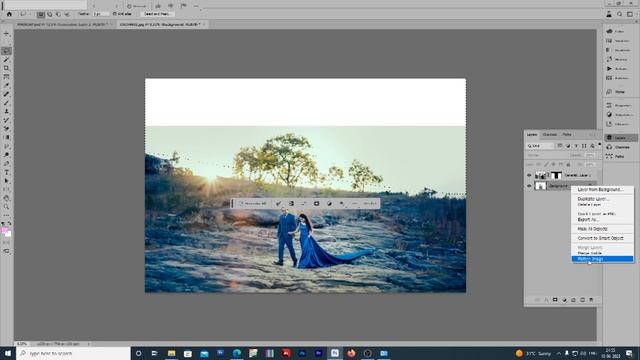Click the fill-selection icon in contextual task bar
Viewport: 640px width, 360px height.
342,203
